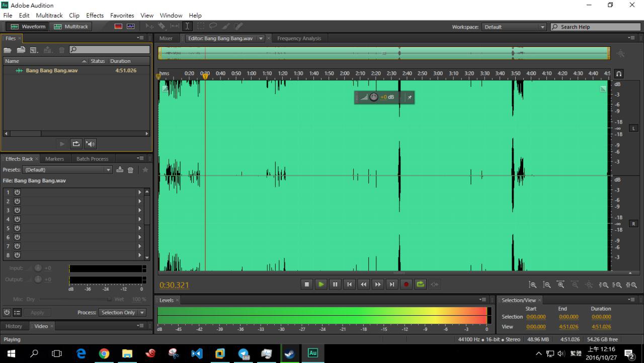Open the Editor file dropdown arrow
This screenshot has height=363, width=644.
[261, 38]
